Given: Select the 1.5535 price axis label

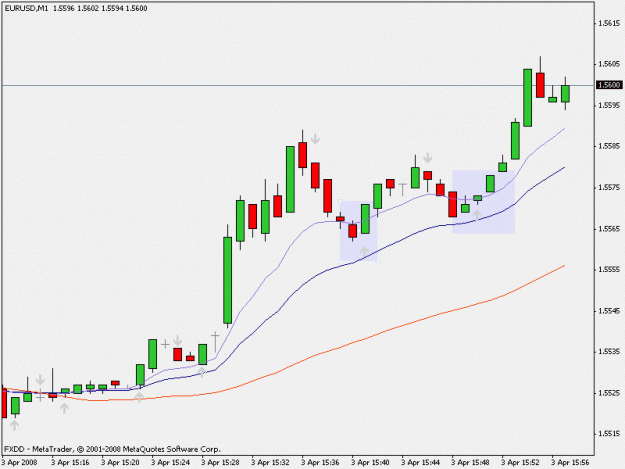Looking at the screenshot, I should [x=609, y=352].
